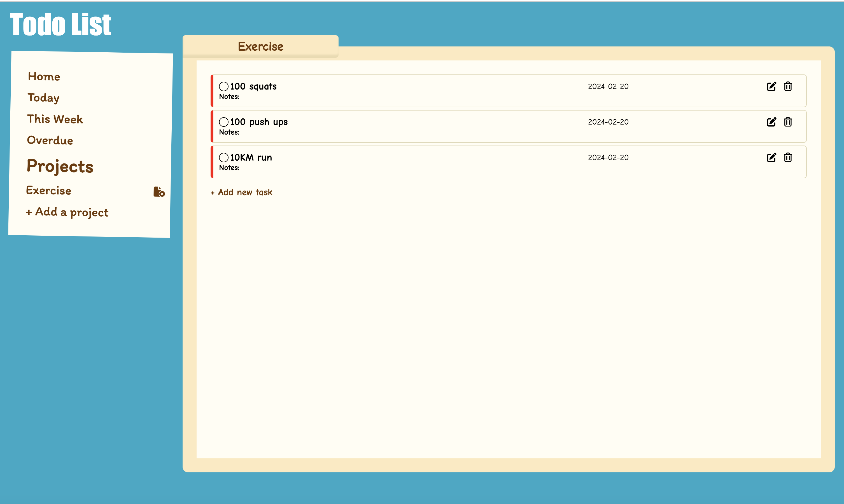Open the Home view
844x504 pixels.
[x=44, y=76]
